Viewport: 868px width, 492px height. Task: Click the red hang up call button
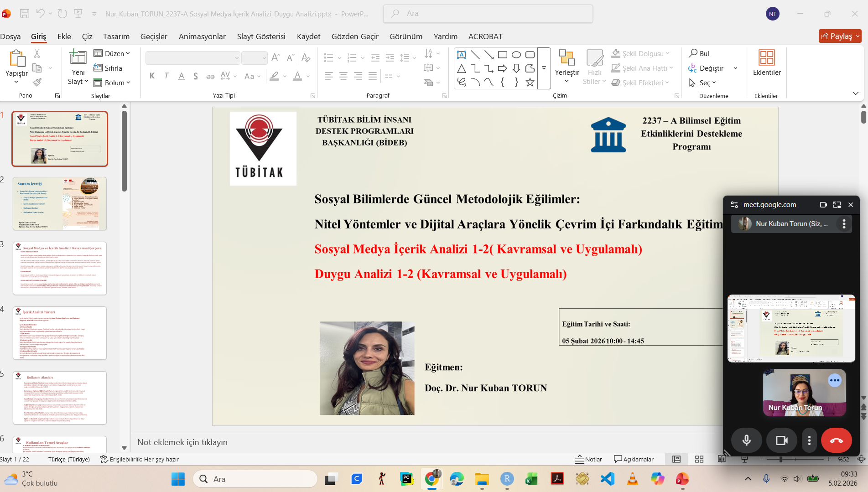[836, 440]
